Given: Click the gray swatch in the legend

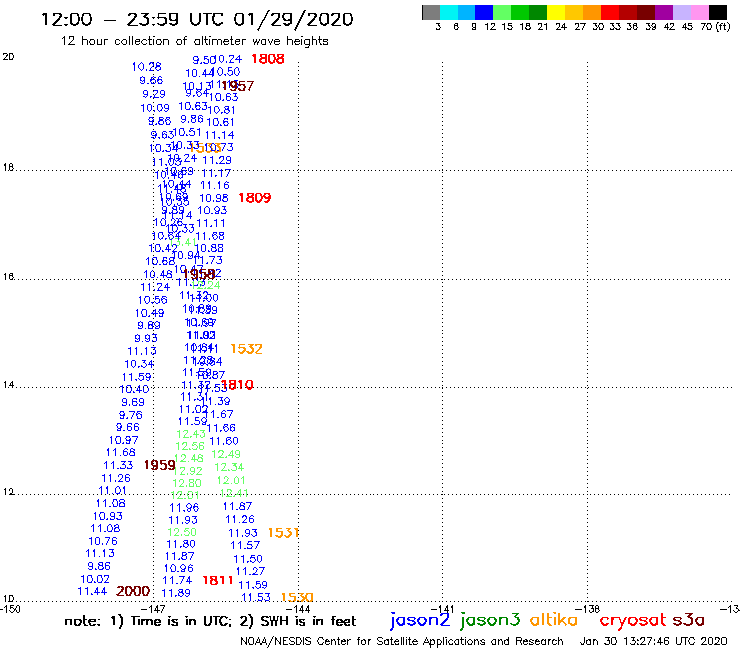Looking at the screenshot, I should tap(431, 12).
